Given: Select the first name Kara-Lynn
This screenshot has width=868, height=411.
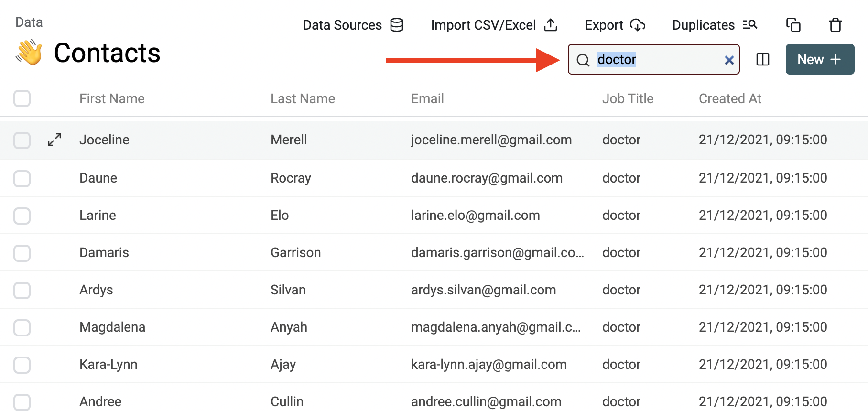Looking at the screenshot, I should [108, 364].
